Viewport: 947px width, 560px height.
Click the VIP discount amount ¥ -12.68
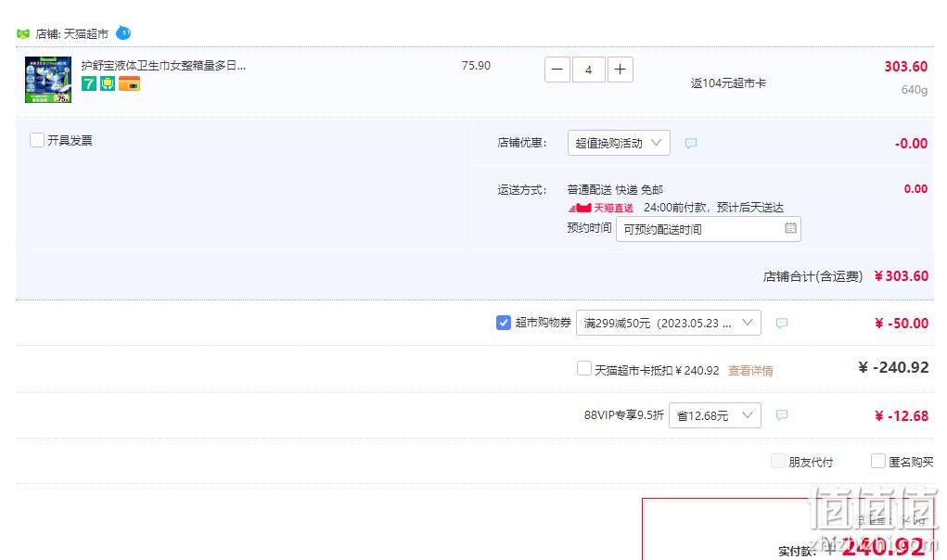point(902,415)
